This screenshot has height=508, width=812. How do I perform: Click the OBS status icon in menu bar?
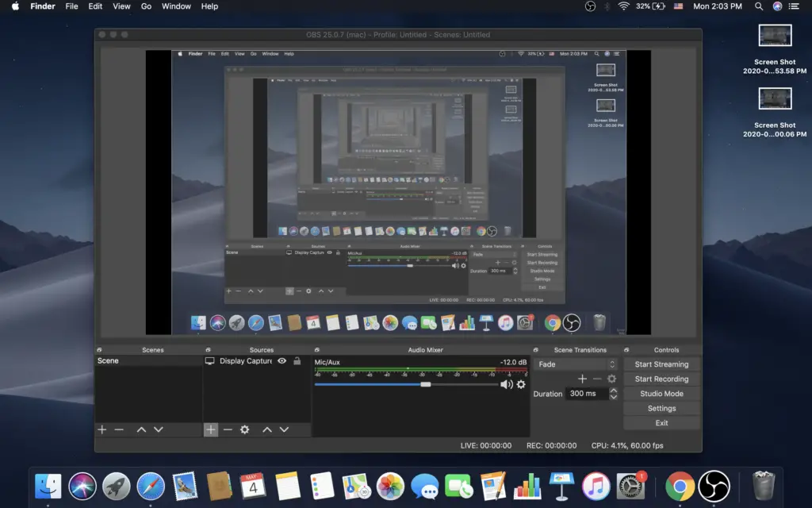click(x=590, y=6)
